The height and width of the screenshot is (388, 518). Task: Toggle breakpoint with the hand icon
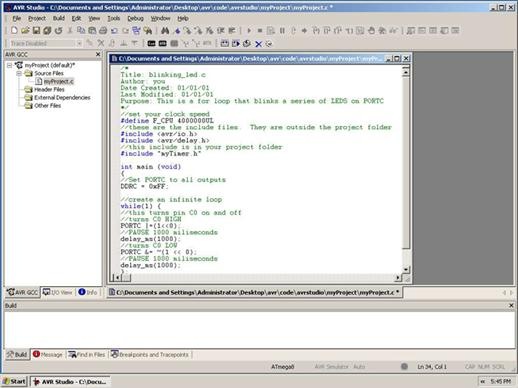pos(371,30)
